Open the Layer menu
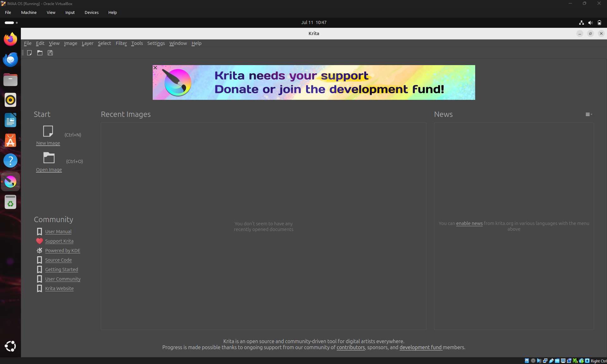Screen dimensions: 607x364 88,43
